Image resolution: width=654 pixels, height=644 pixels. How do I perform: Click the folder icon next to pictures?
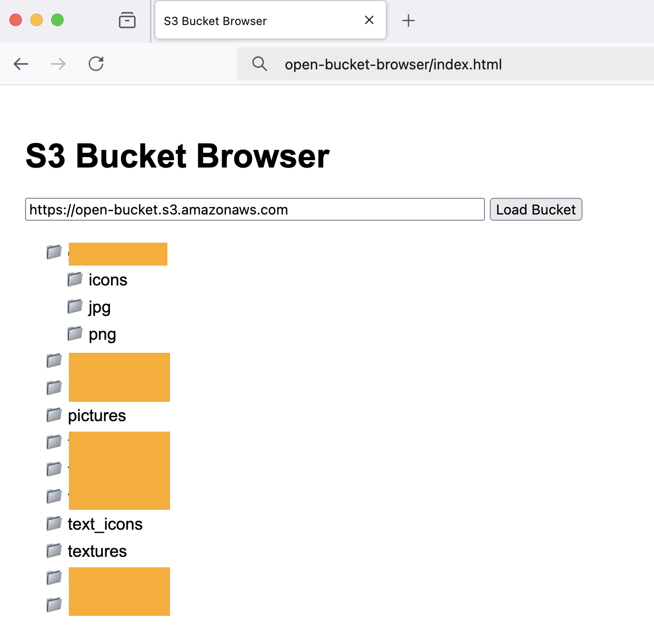(x=54, y=415)
